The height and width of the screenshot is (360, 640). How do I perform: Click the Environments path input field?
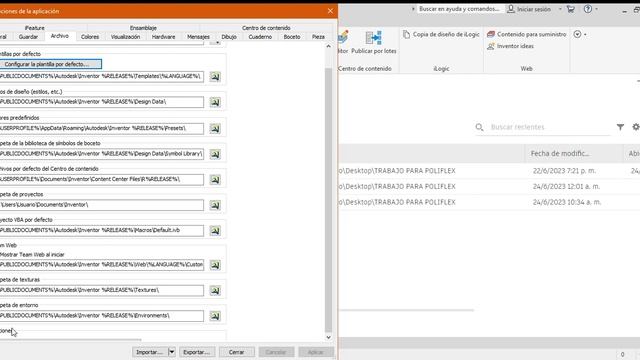click(102, 316)
